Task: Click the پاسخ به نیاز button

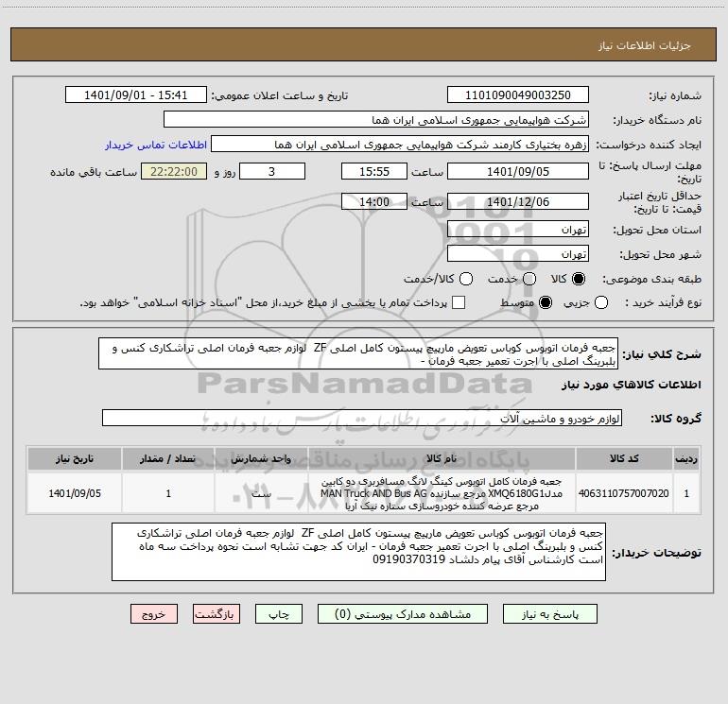Action: [549, 614]
